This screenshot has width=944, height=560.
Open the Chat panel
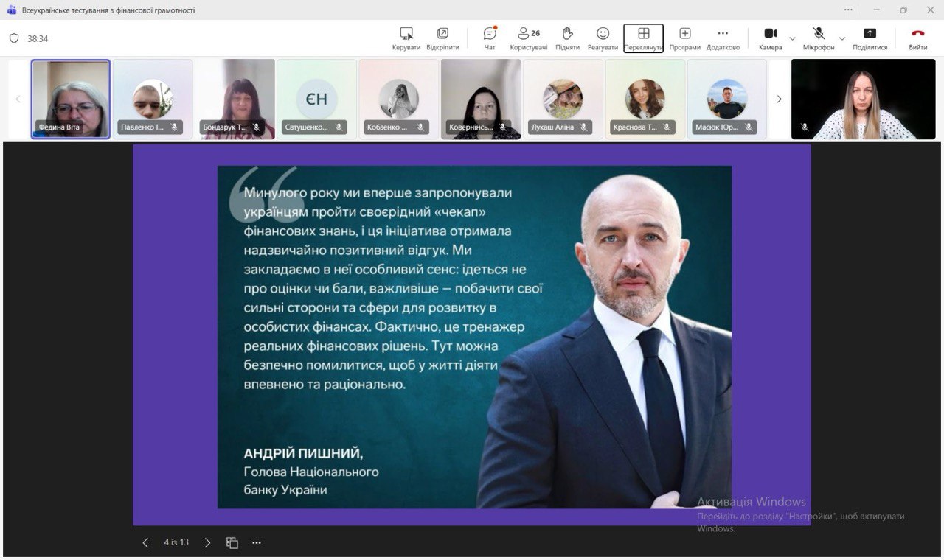coord(490,38)
